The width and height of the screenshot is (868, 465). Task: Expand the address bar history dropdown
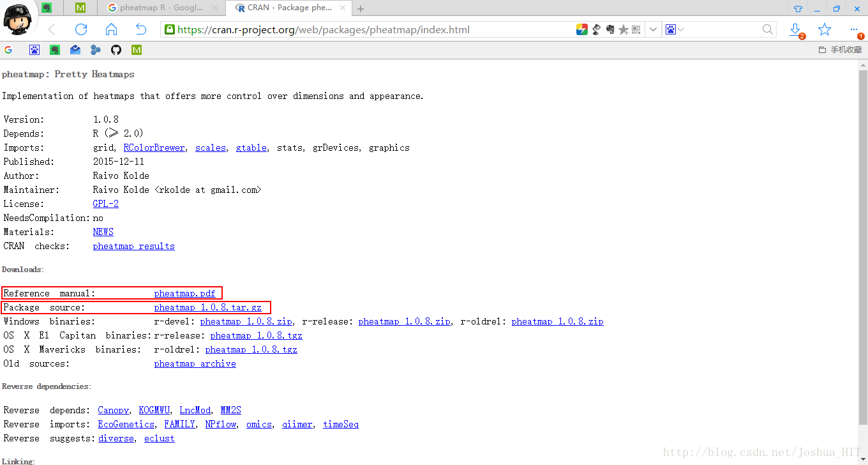pyautogui.click(x=654, y=29)
